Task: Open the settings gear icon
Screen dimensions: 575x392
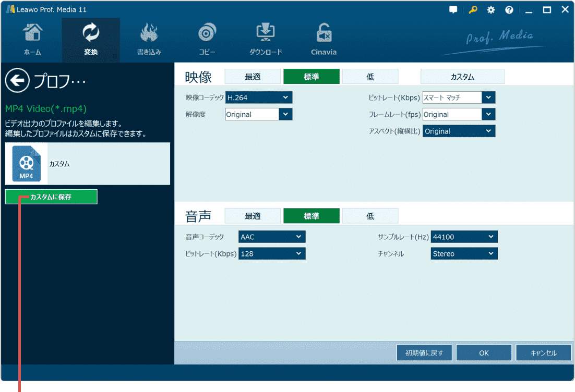Action: (x=491, y=10)
